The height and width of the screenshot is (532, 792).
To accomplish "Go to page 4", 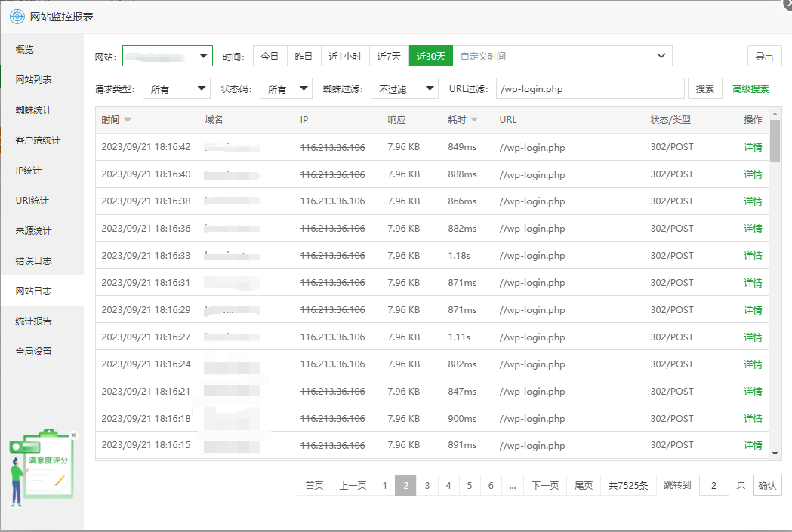I will tap(448, 485).
